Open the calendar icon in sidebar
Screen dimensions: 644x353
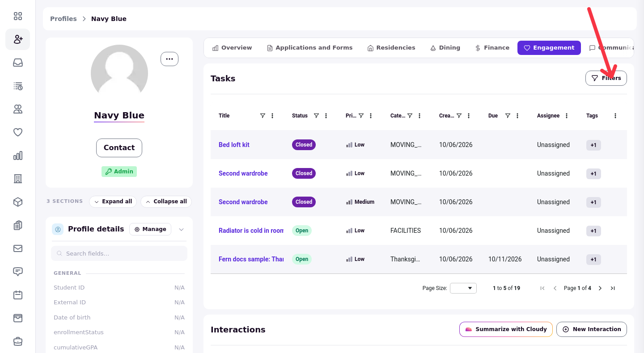[x=18, y=295]
